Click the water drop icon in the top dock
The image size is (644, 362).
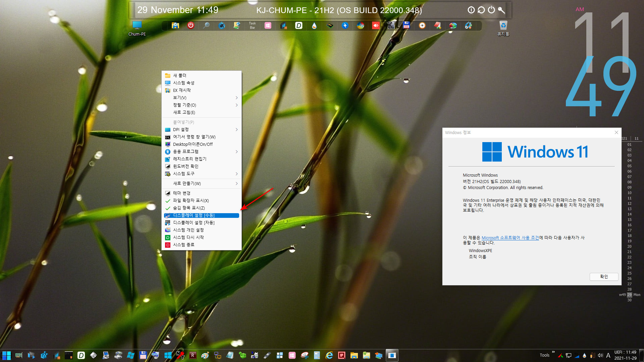tap(314, 25)
